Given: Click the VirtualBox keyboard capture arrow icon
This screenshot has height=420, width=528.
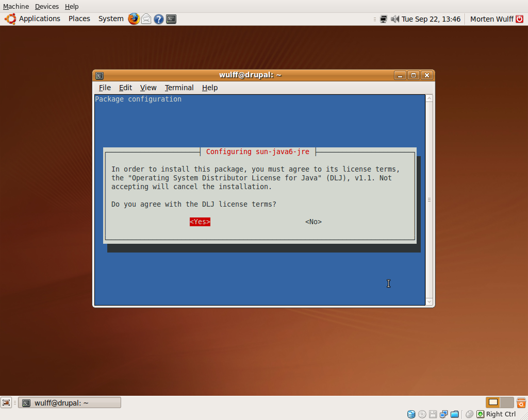Looking at the screenshot, I should [x=480, y=414].
